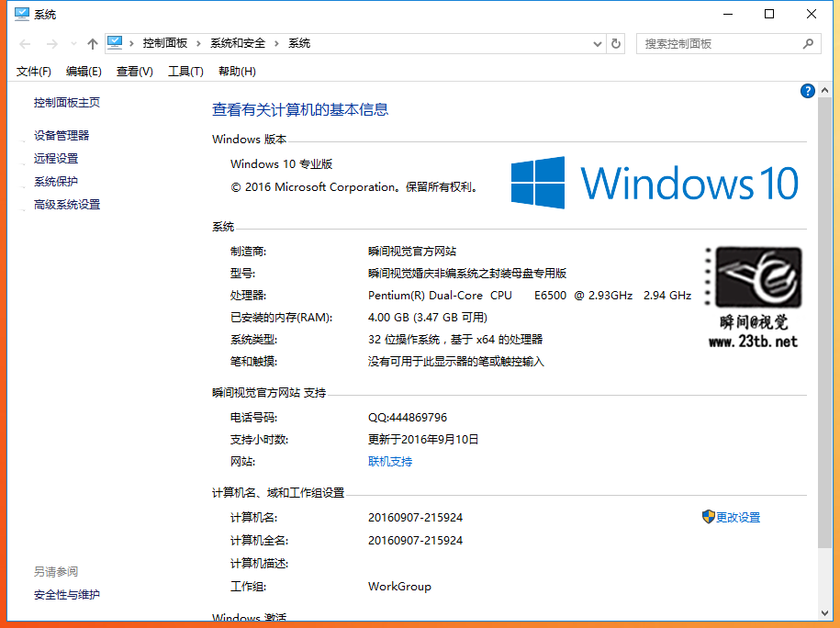Close the 系统 window
Viewport: 840px width, 628px height.
click(x=812, y=14)
